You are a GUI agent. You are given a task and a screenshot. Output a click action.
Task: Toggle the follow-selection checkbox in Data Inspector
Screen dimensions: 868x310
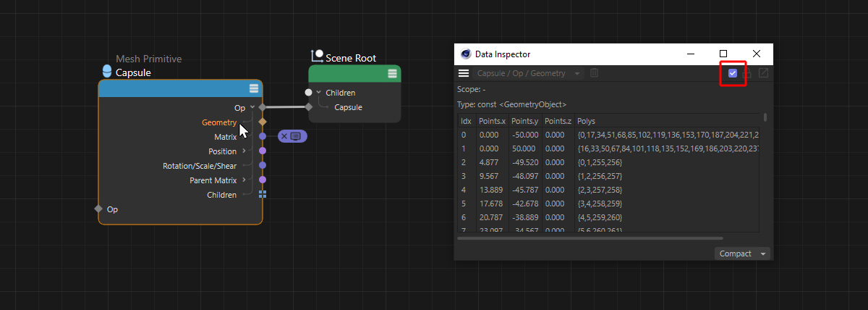coord(733,73)
